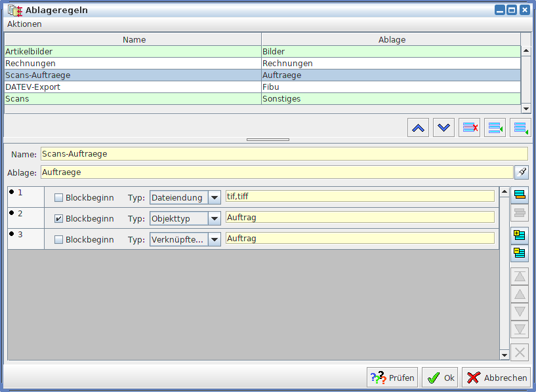Open the Aktionen menu
This screenshot has width=536, height=392.
point(24,24)
